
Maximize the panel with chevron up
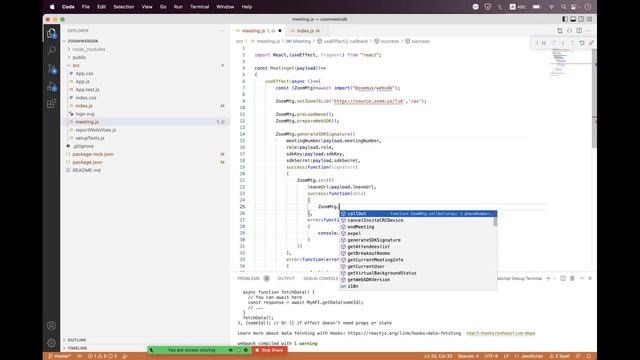[582, 278]
